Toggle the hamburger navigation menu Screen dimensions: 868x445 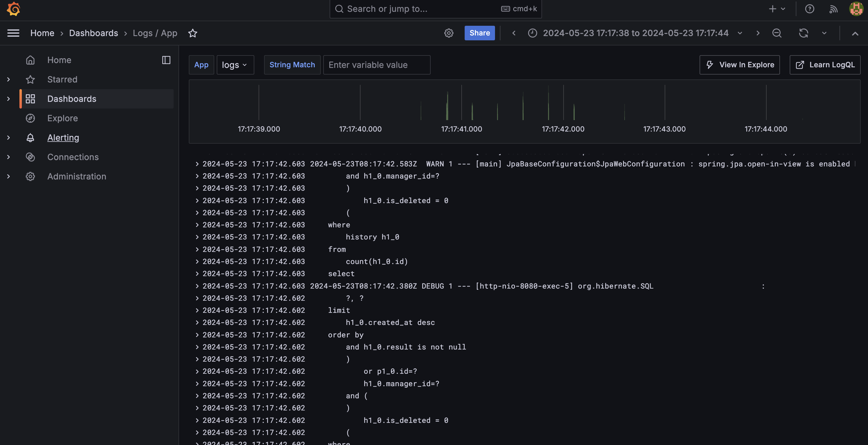tap(13, 33)
